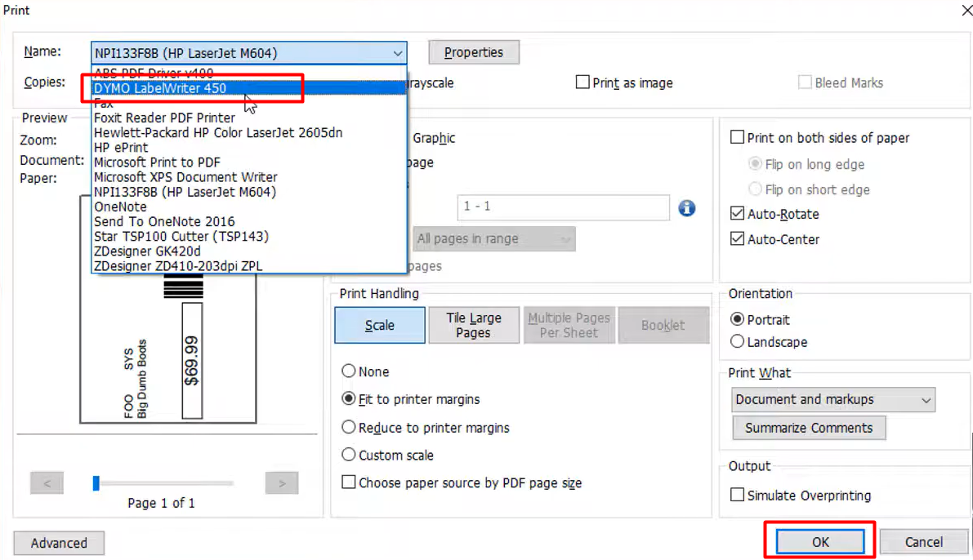Select HP ePrint from printer list
973x560 pixels.
coord(249,148)
